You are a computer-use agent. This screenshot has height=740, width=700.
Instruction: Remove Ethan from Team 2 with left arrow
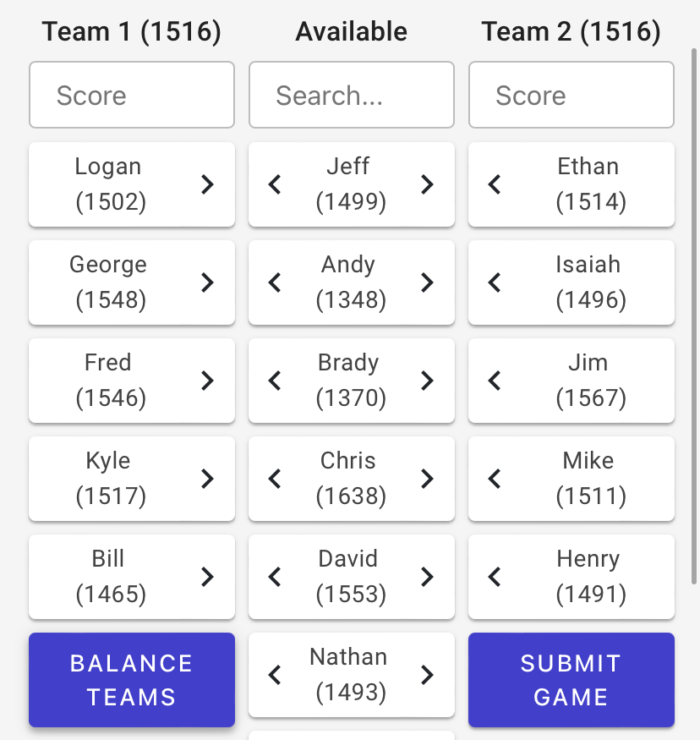click(x=495, y=184)
